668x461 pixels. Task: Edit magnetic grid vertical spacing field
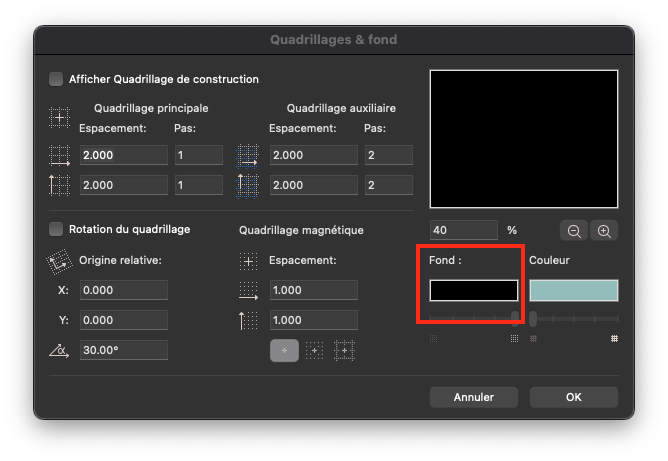pyautogui.click(x=314, y=320)
